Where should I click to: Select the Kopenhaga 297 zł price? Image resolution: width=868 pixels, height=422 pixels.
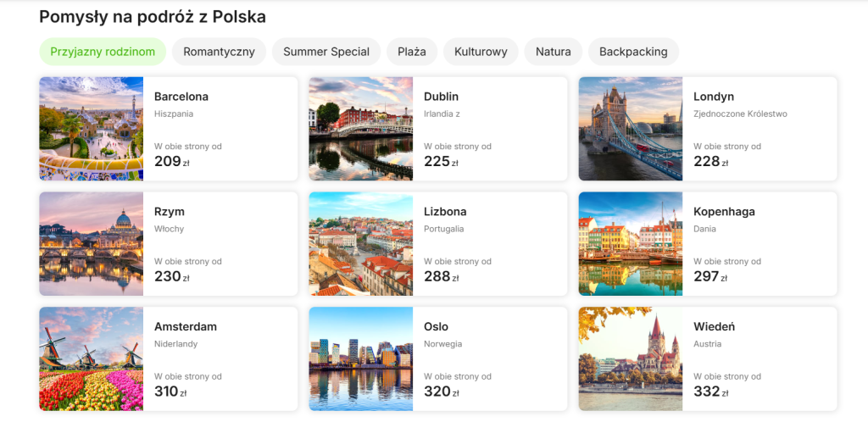(x=710, y=276)
